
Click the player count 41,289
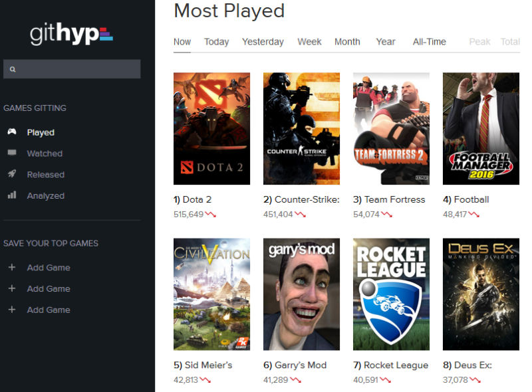(x=275, y=380)
